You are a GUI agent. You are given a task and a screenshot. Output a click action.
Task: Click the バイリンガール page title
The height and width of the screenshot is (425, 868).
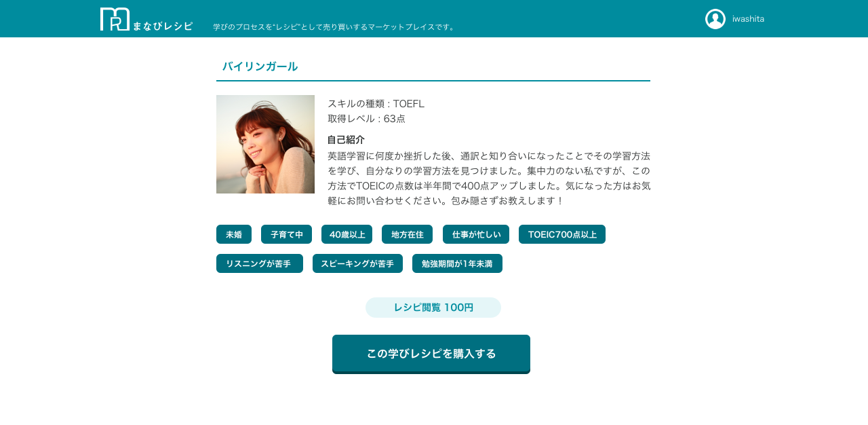[260, 67]
